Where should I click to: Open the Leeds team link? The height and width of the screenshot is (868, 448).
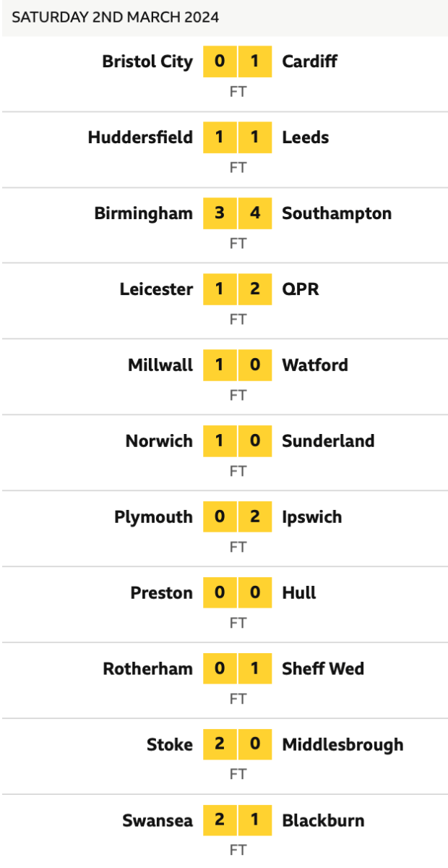tap(305, 137)
